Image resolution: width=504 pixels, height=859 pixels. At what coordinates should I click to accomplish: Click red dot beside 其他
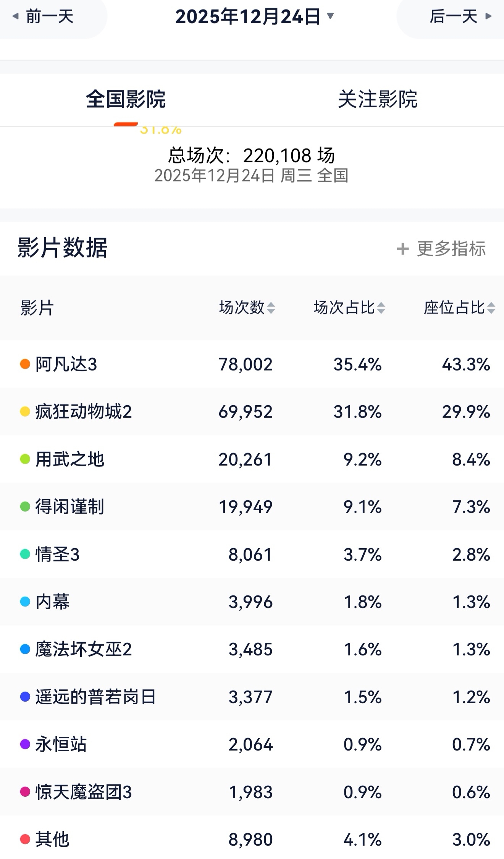[25, 840]
